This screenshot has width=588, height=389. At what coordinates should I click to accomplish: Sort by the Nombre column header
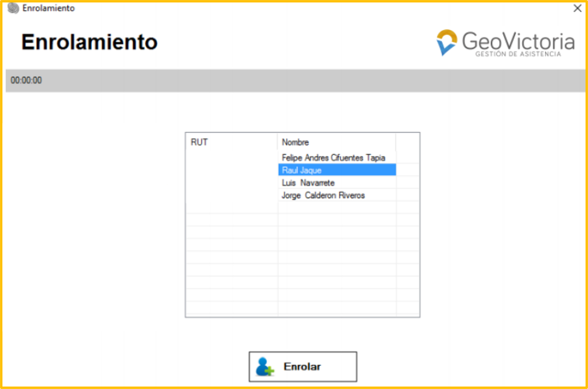click(x=336, y=142)
